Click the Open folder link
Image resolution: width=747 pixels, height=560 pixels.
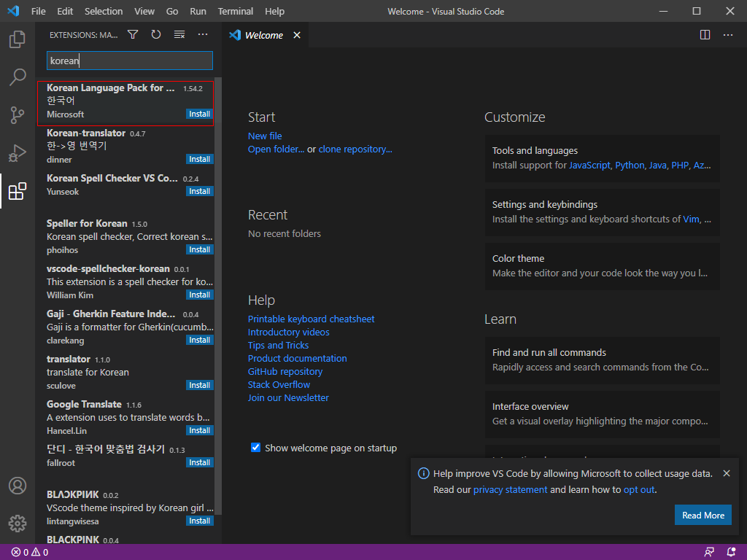(x=276, y=149)
